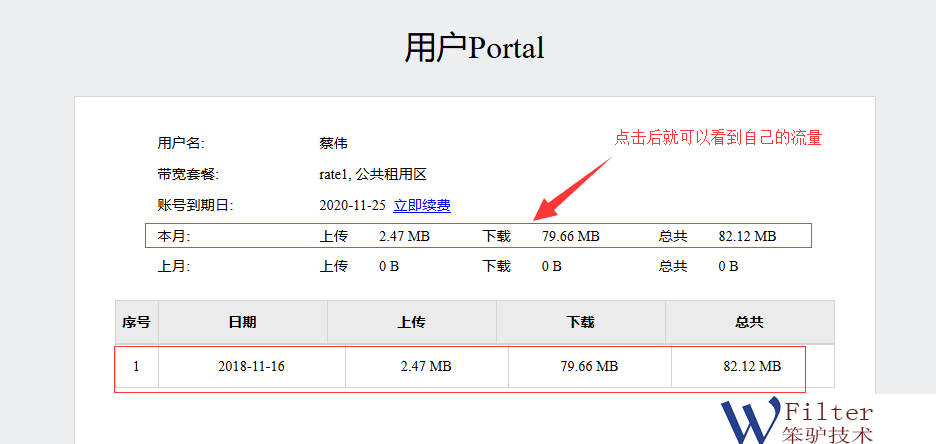The image size is (936, 444).
Task: Select the 用户Portal page heading
Action: coord(474,47)
